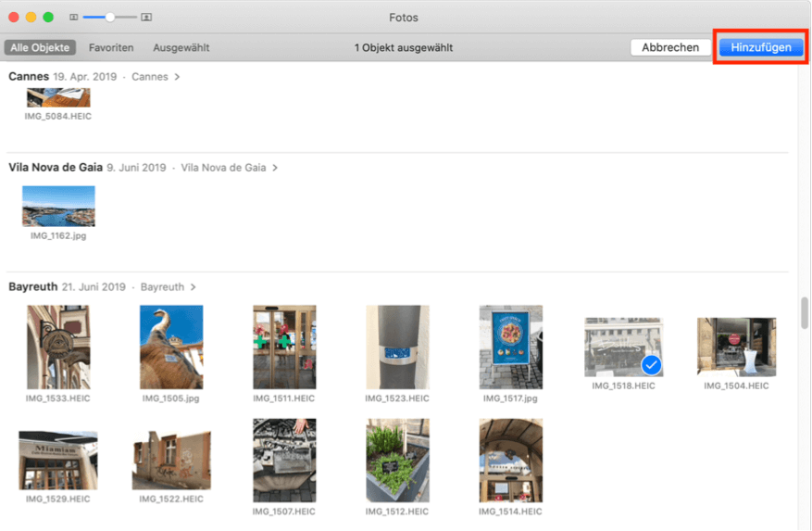Select the IMG_1533.HEIC thumbnail
The image size is (812, 531).
(x=58, y=348)
